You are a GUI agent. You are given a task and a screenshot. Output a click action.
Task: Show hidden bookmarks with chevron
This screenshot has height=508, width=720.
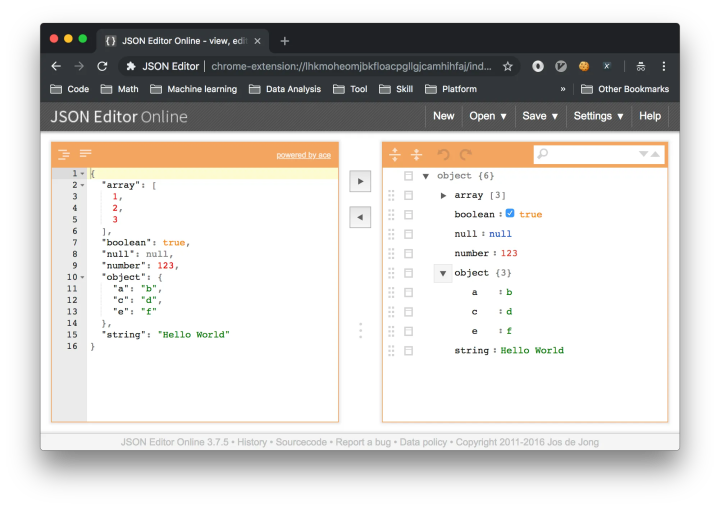tap(563, 89)
